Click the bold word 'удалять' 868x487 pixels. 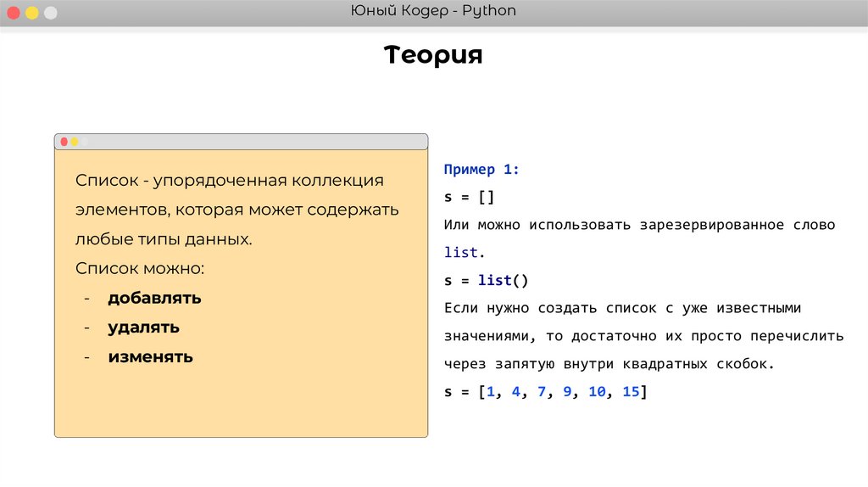[x=144, y=327]
